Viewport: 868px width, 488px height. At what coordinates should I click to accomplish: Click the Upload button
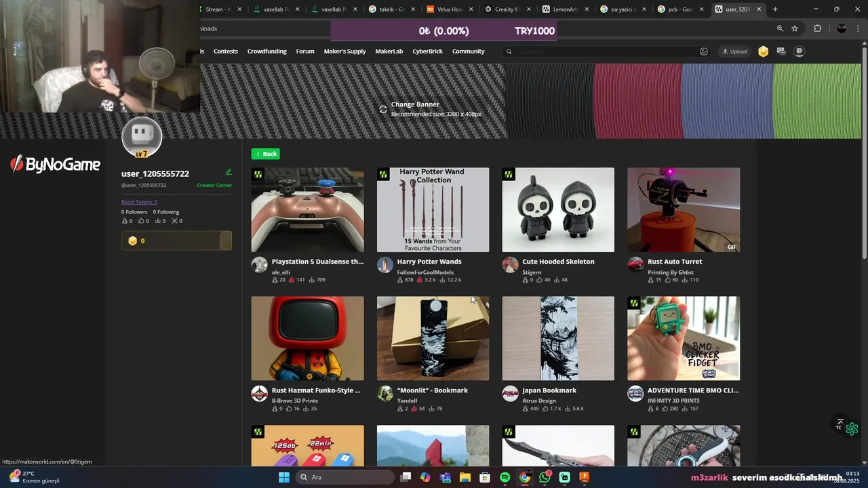pyautogui.click(x=734, y=52)
